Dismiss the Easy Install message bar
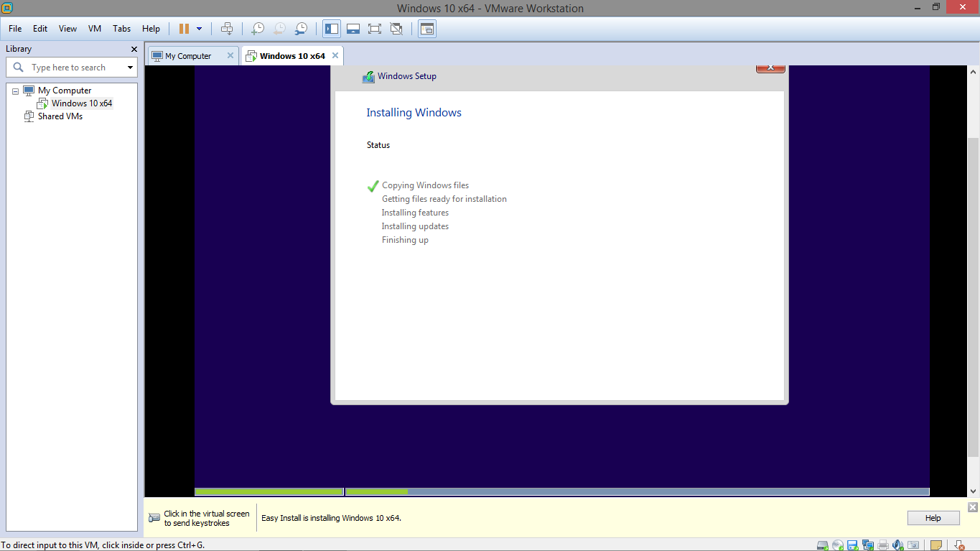The height and width of the screenshot is (551, 980). click(972, 507)
